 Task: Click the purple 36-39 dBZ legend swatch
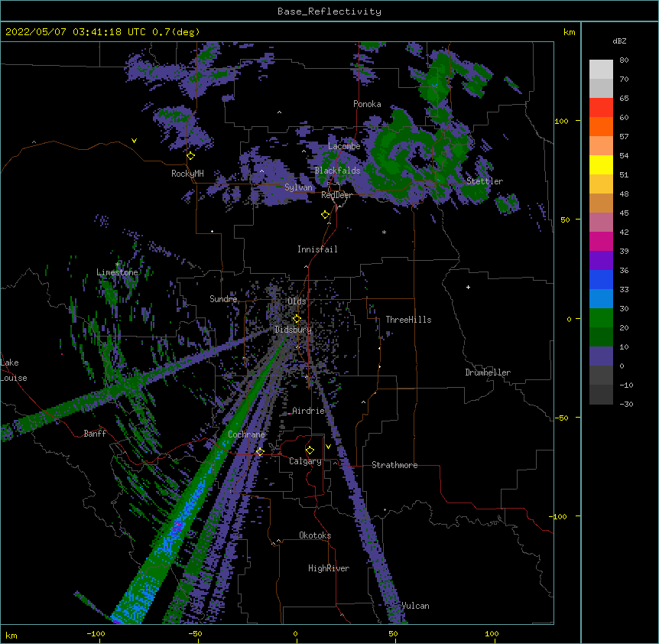601,261
